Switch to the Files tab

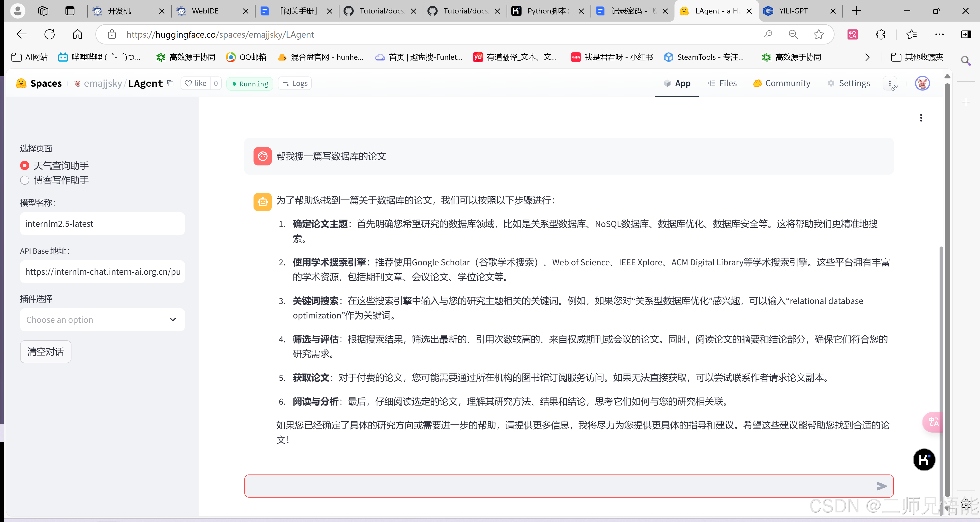[x=722, y=83]
